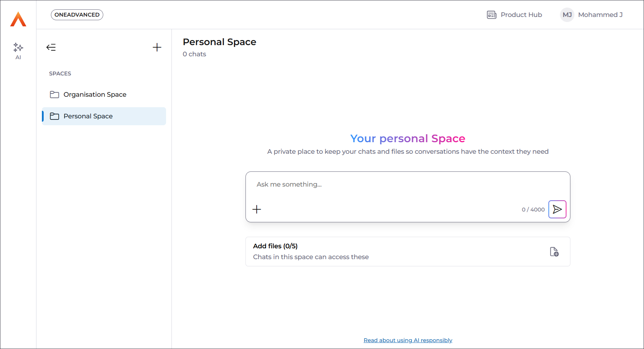The image size is (644, 349).
Task: Select Organisation Space in the sidebar
Action: 104,95
